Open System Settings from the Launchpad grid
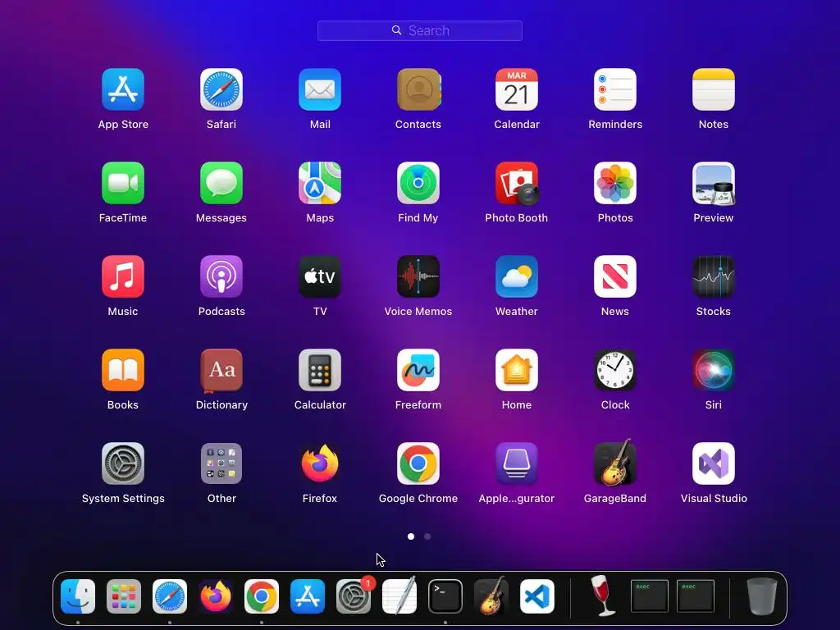Image resolution: width=840 pixels, height=630 pixels. pyautogui.click(x=123, y=463)
